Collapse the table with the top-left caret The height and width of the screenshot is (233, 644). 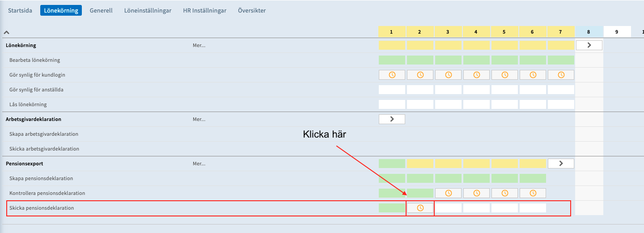point(7,32)
